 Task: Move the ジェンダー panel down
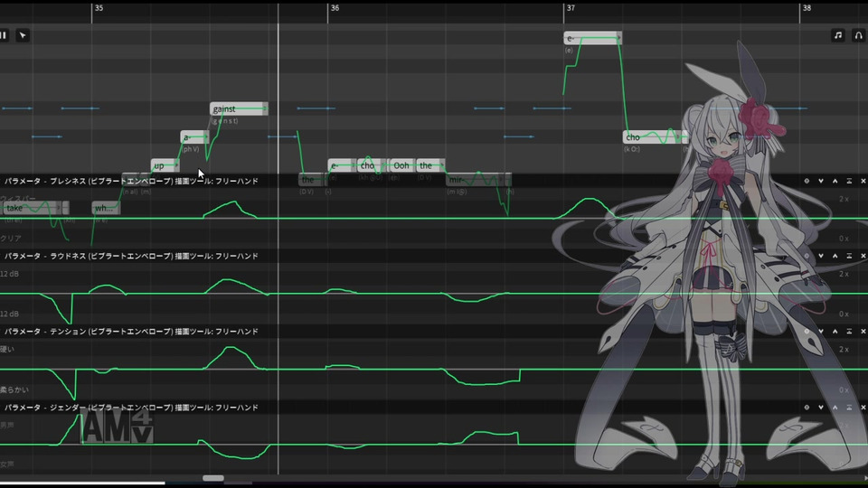pos(821,408)
